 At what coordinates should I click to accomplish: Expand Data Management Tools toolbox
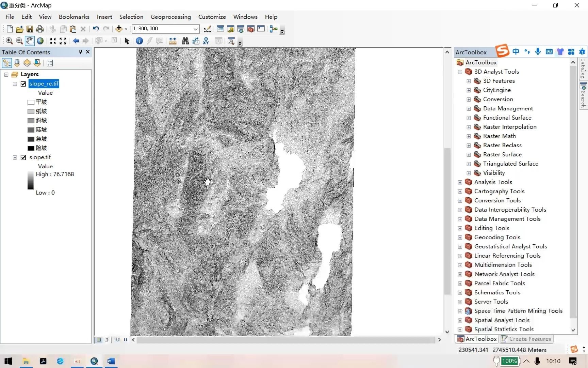460,219
